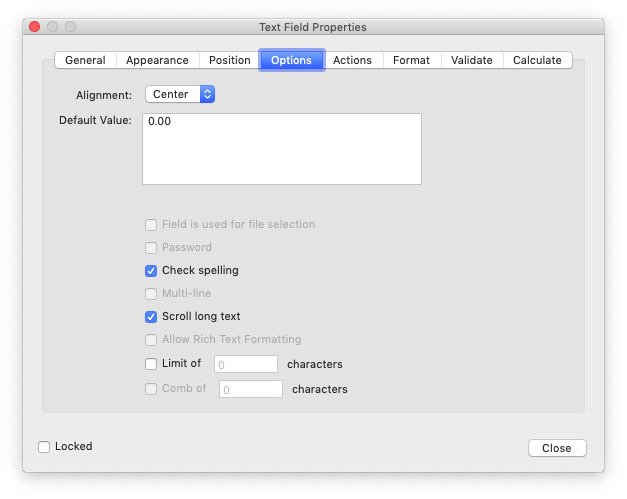627x499 pixels.
Task: Close the dialog with the red window button
Action: (x=35, y=27)
